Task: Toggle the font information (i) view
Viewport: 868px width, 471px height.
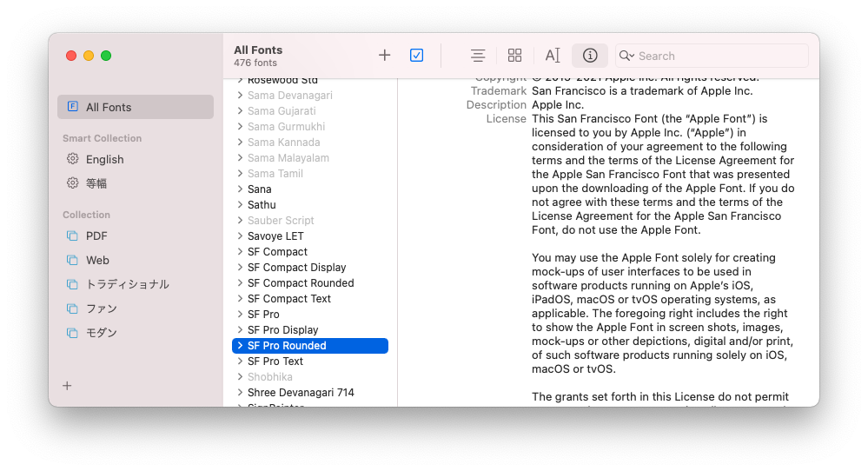Action: click(x=590, y=56)
